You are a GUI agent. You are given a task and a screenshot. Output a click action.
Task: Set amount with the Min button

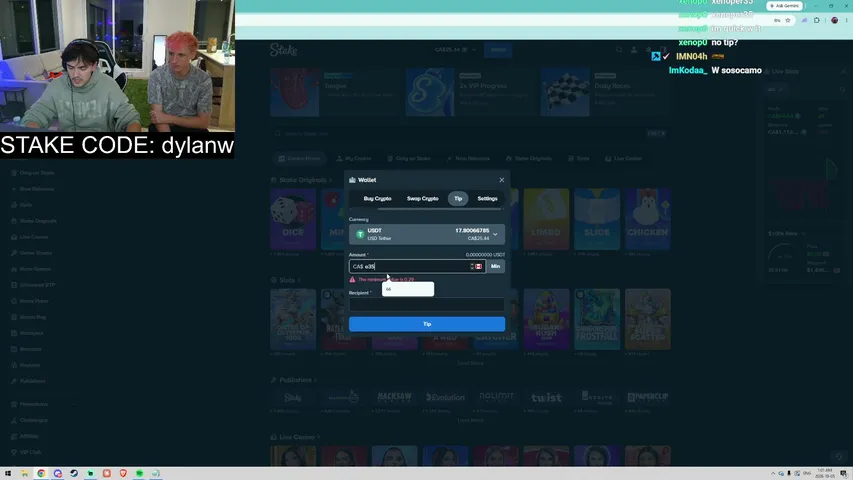pos(495,266)
